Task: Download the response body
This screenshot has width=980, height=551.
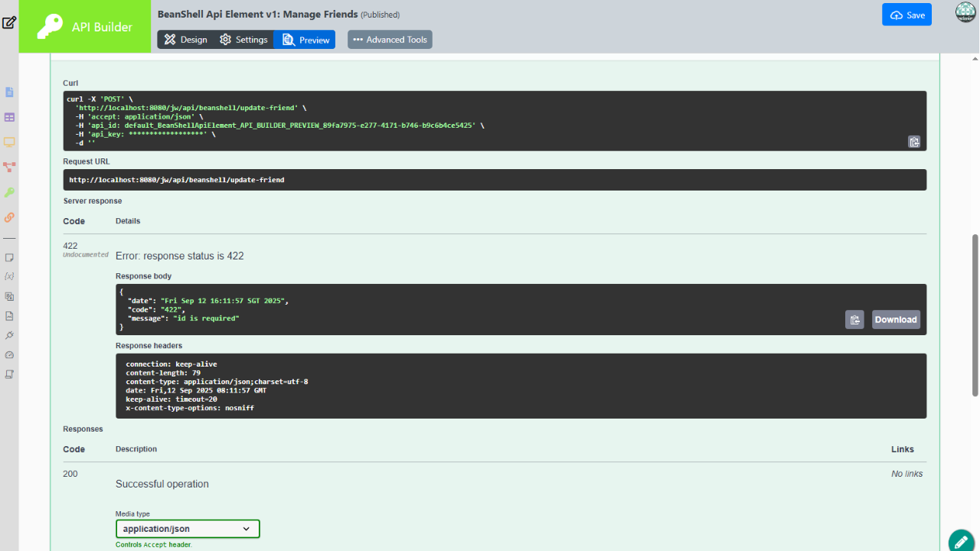Action: tap(896, 320)
